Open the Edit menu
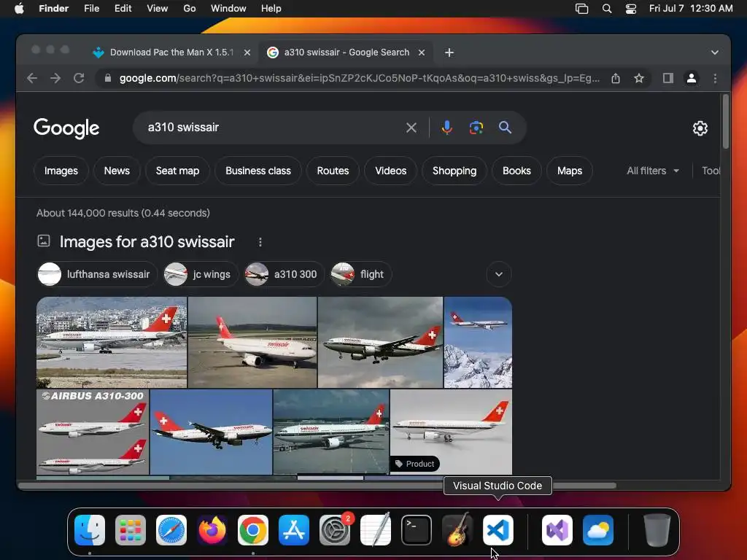 pyautogui.click(x=123, y=9)
